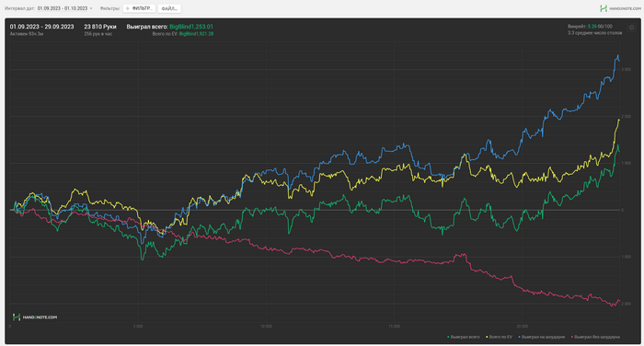Image resolution: width=644 pixels, height=346 pixels.
Task: Toggle the green won total legend entry
Action: coord(464,337)
